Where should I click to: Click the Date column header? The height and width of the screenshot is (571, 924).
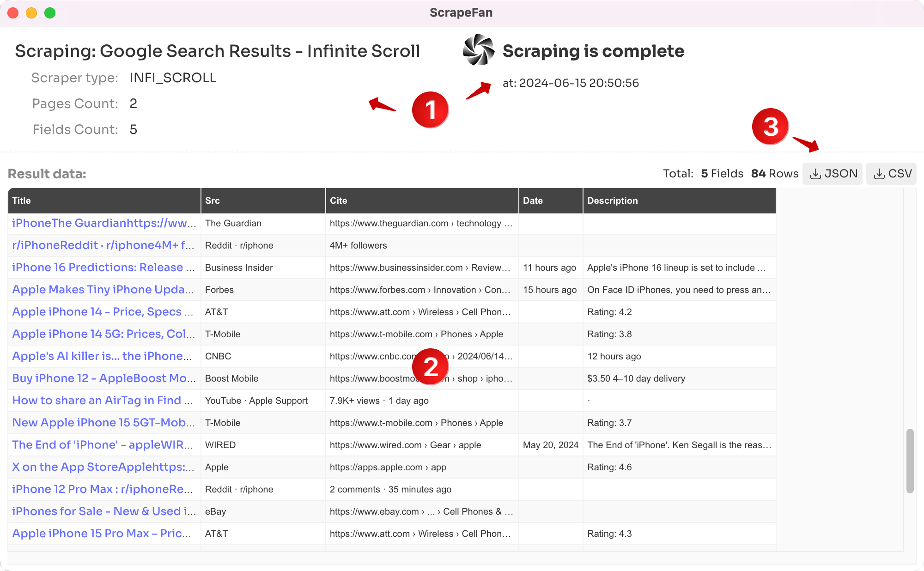click(550, 200)
